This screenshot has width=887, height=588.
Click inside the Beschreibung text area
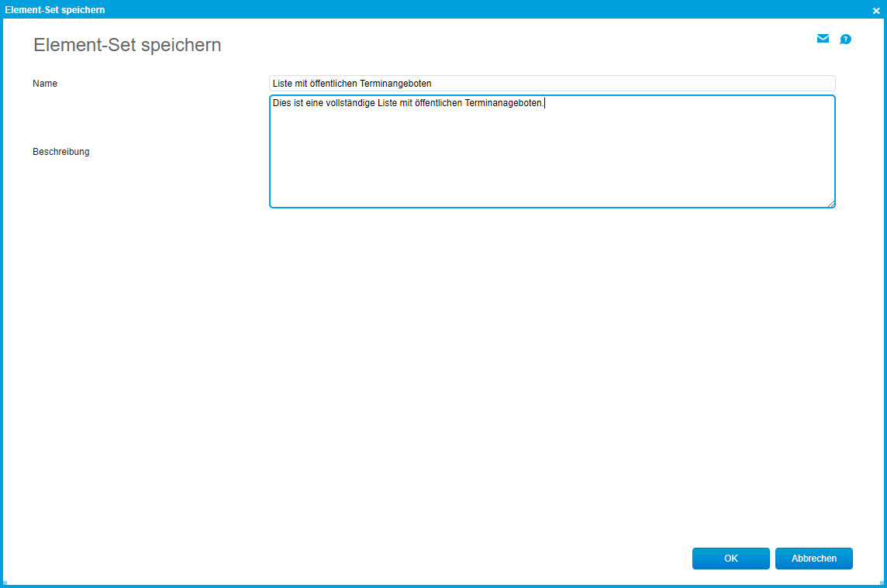(552, 152)
